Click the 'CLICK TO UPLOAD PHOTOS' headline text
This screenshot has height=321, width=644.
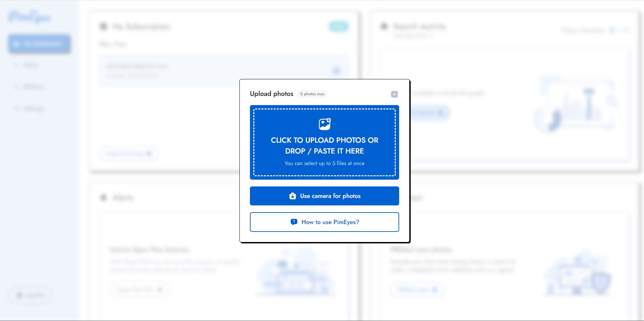click(x=325, y=145)
